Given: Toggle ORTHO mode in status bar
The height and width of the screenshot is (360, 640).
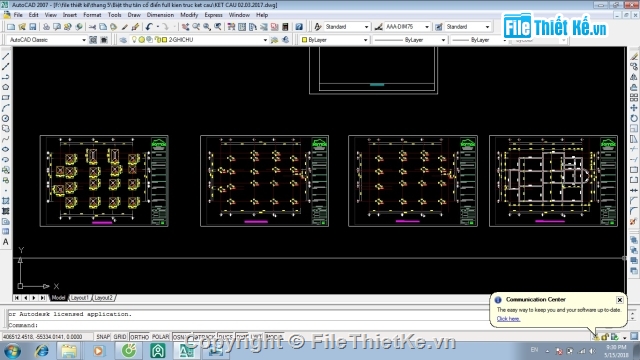Looking at the screenshot, I should pos(140,337).
